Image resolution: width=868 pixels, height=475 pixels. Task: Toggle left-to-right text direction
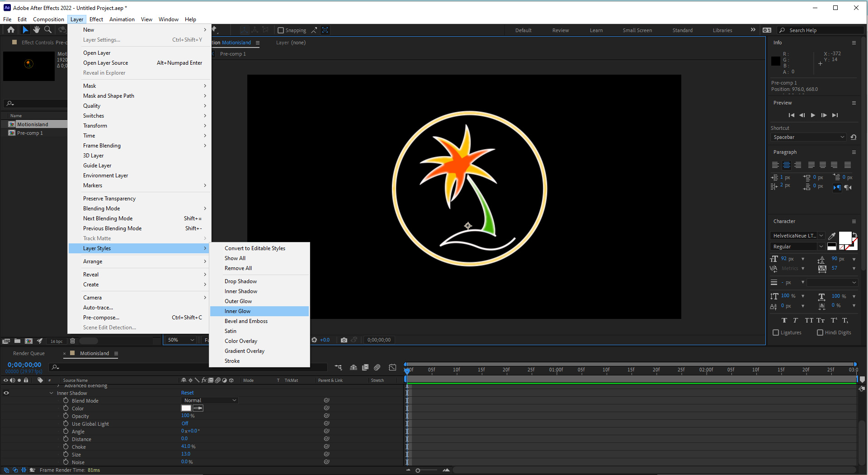click(837, 187)
